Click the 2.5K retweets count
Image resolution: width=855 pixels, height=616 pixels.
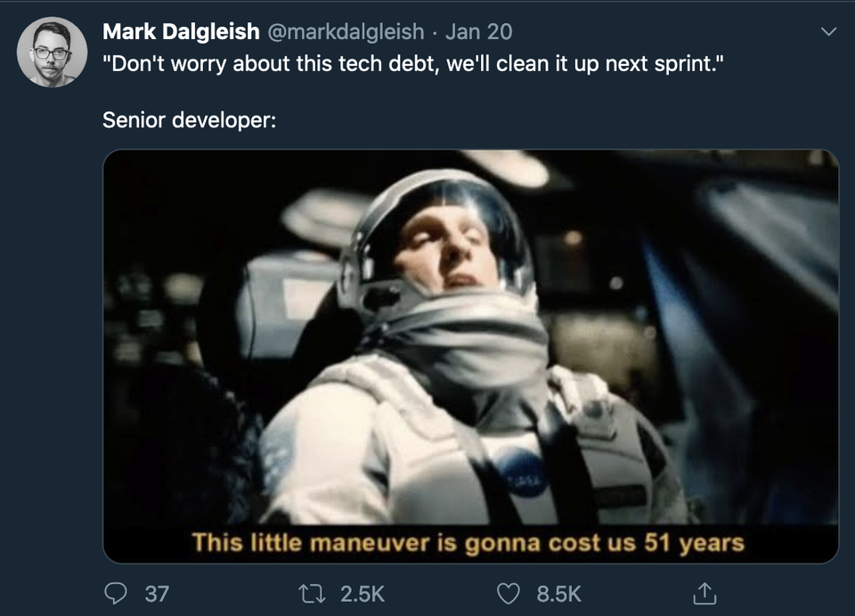(362, 594)
